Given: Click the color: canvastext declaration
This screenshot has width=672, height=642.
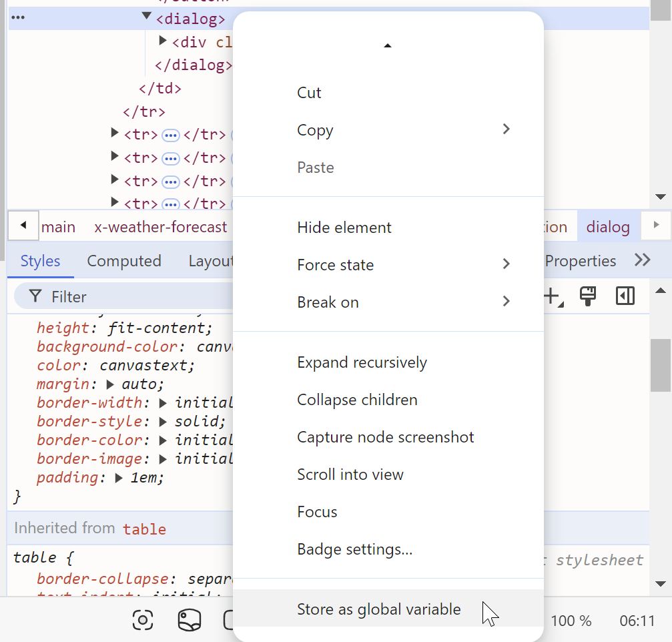Looking at the screenshot, I should tap(115, 365).
